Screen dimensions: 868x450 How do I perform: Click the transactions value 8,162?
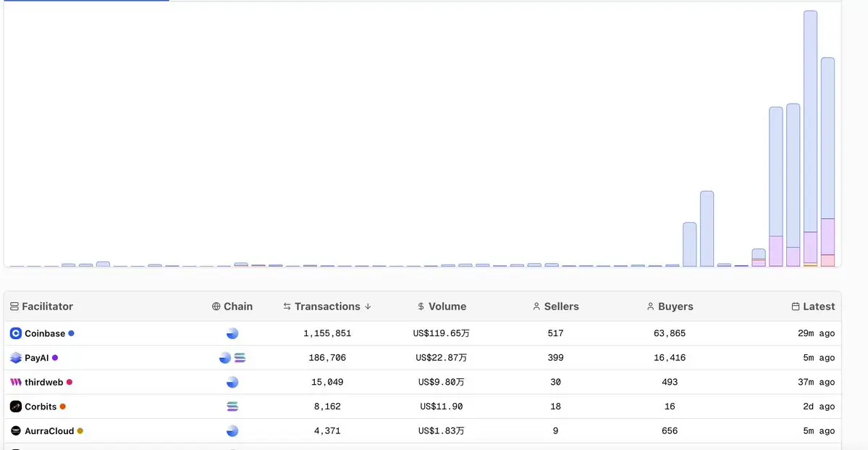[327, 407]
